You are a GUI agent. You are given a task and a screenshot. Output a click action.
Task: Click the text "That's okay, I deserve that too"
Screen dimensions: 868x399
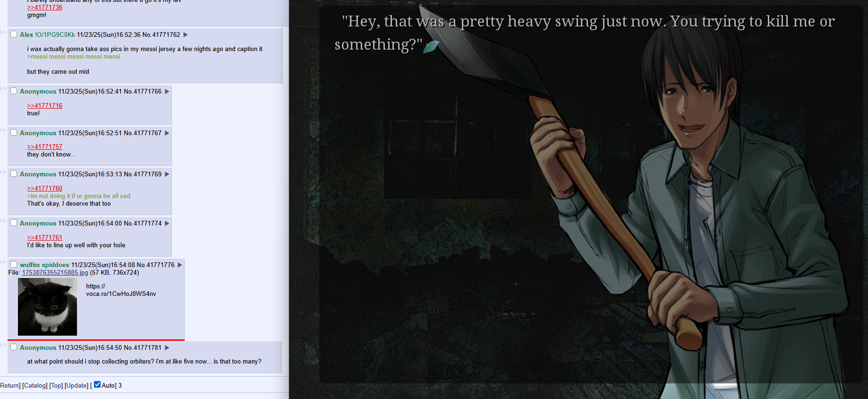(x=69, y=203)
